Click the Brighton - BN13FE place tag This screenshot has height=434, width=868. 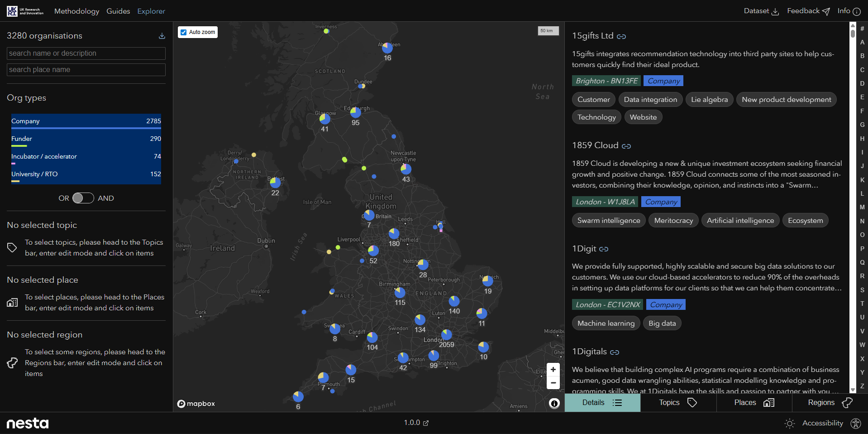[x=606, y=81]
